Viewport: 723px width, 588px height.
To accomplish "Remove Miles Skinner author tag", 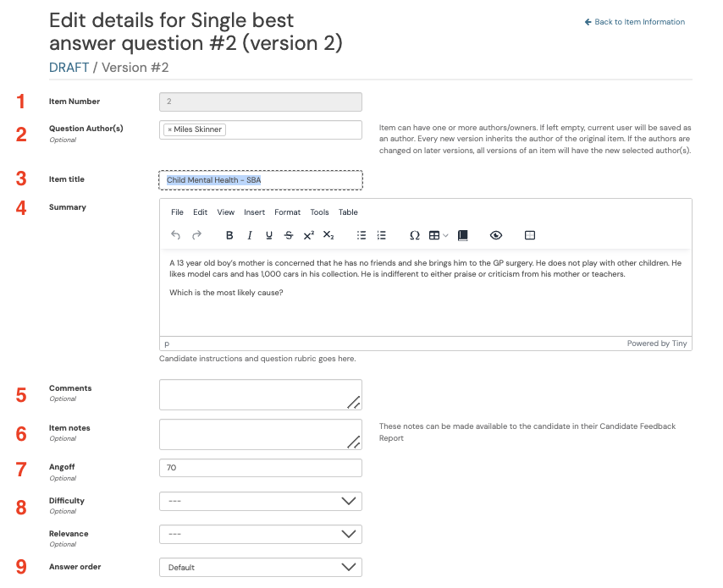I will [169, 129].
